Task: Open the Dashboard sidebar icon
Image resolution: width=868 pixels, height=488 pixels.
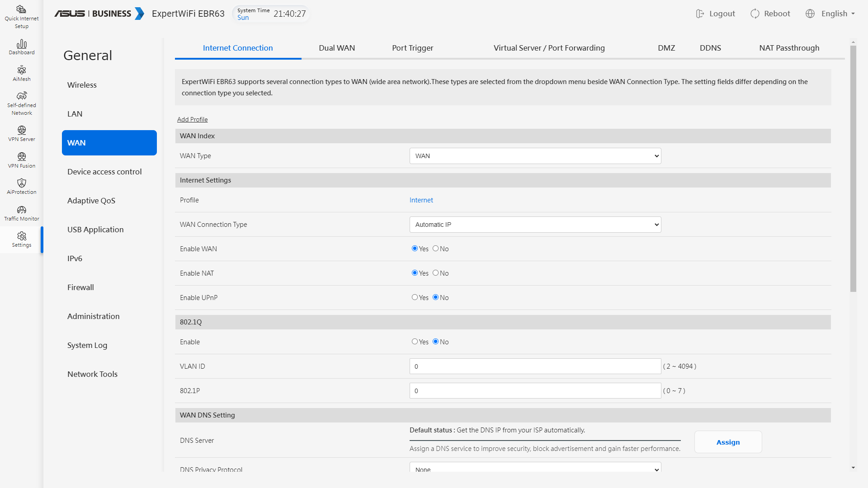Action: 21,44
